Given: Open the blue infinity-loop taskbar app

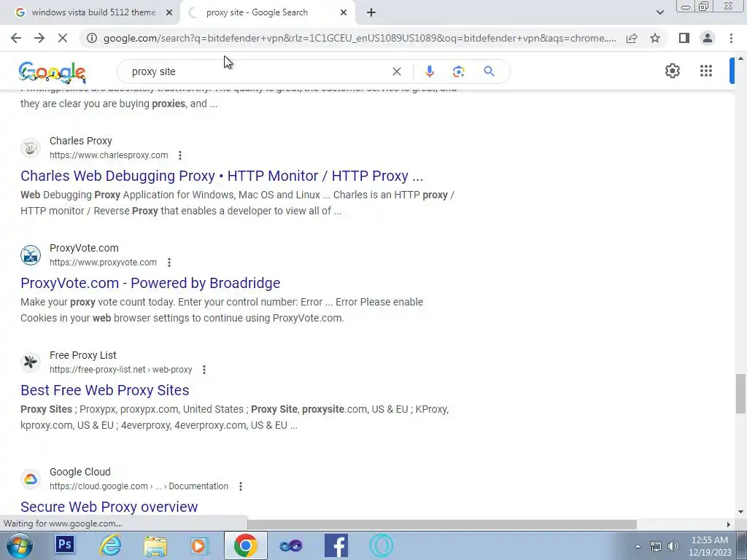Looking at the screenshot, I should (x=290, y=545).
